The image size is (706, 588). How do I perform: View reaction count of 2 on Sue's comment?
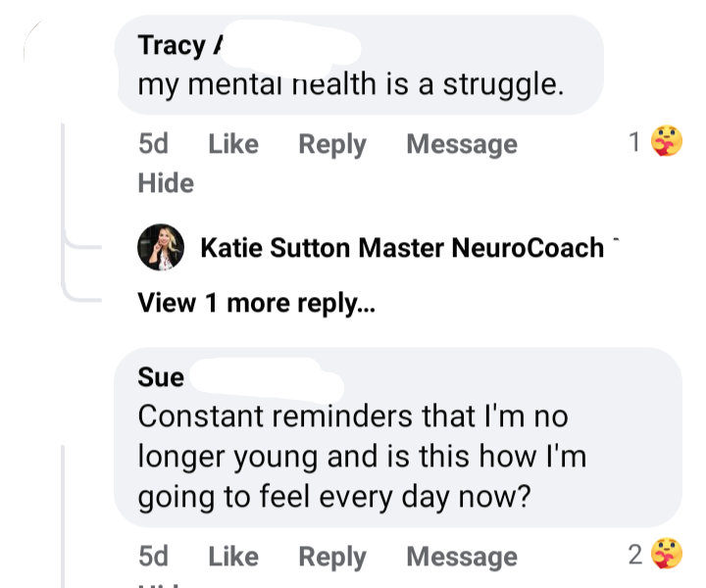click(x=634, y=557)
